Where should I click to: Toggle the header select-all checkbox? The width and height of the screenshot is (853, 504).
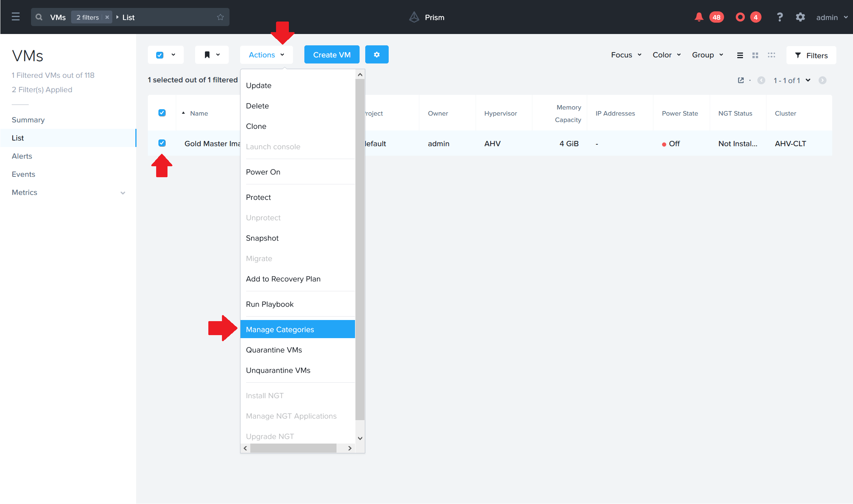click(162, 113)
